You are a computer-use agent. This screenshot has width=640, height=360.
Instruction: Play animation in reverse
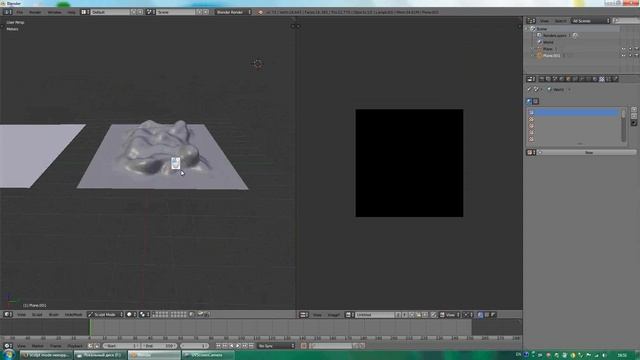(x=232, y=346)
